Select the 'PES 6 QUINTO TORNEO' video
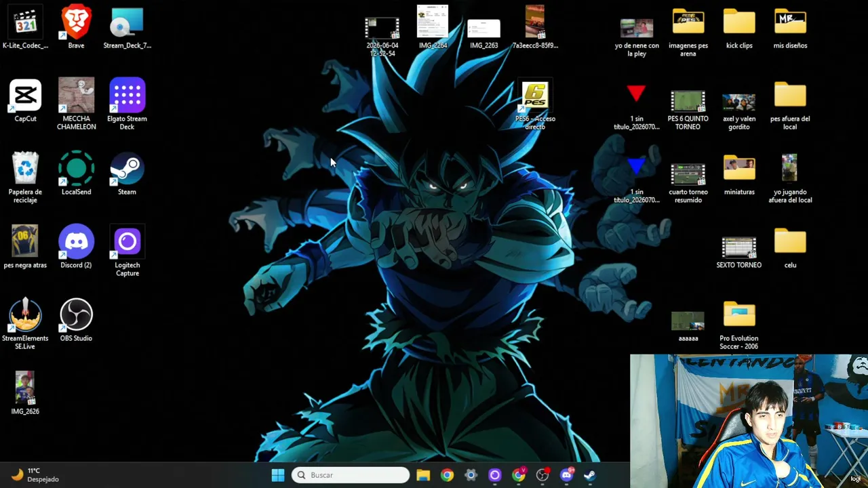 pos(688,110)
